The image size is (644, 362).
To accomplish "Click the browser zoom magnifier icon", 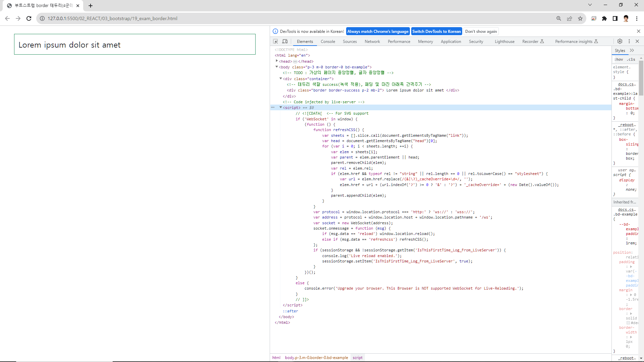I will (559, 18).
